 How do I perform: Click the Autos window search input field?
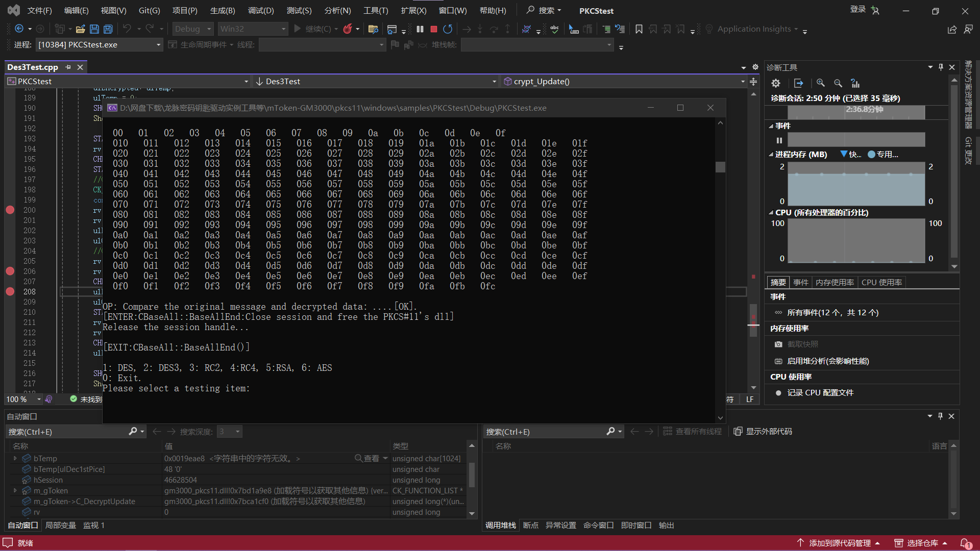66,432
